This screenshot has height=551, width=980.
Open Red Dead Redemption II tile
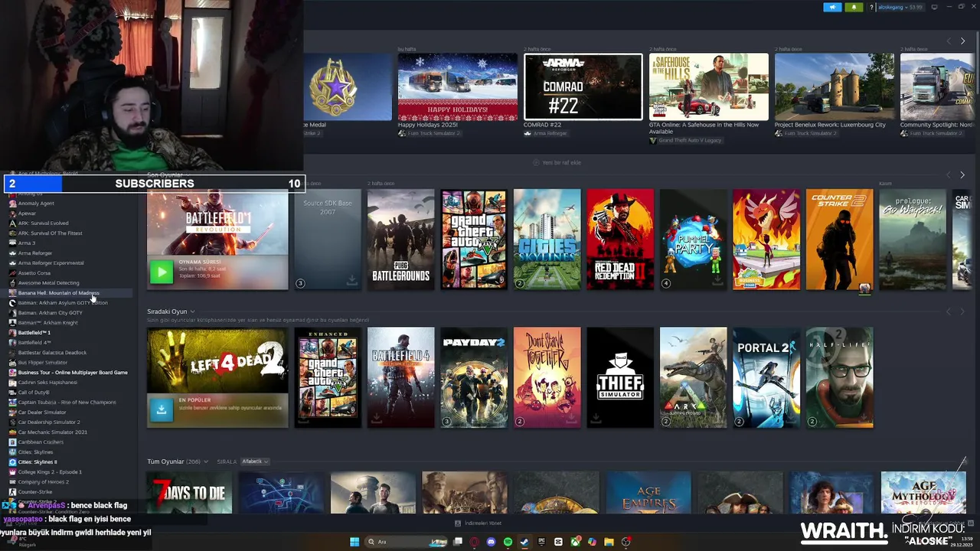(x=620, y=240)
